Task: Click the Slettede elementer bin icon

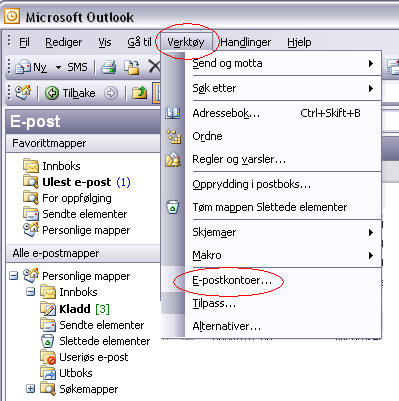Action: click(x=48, y=341)
